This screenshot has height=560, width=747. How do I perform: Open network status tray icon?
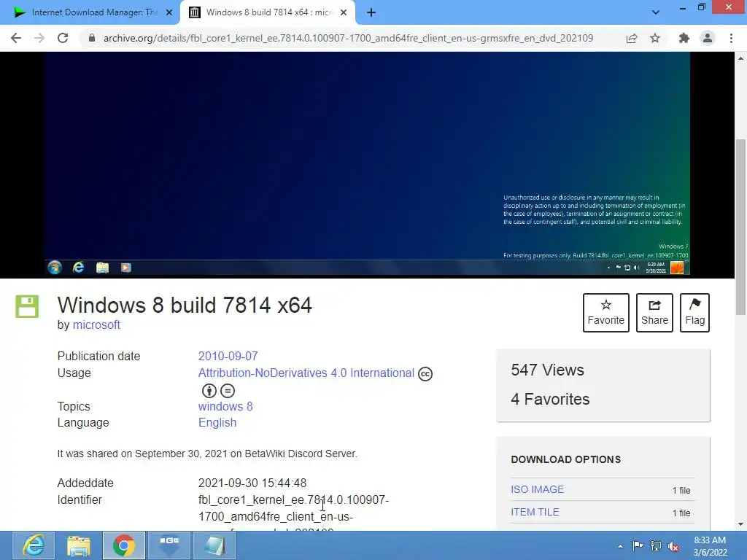656,546
